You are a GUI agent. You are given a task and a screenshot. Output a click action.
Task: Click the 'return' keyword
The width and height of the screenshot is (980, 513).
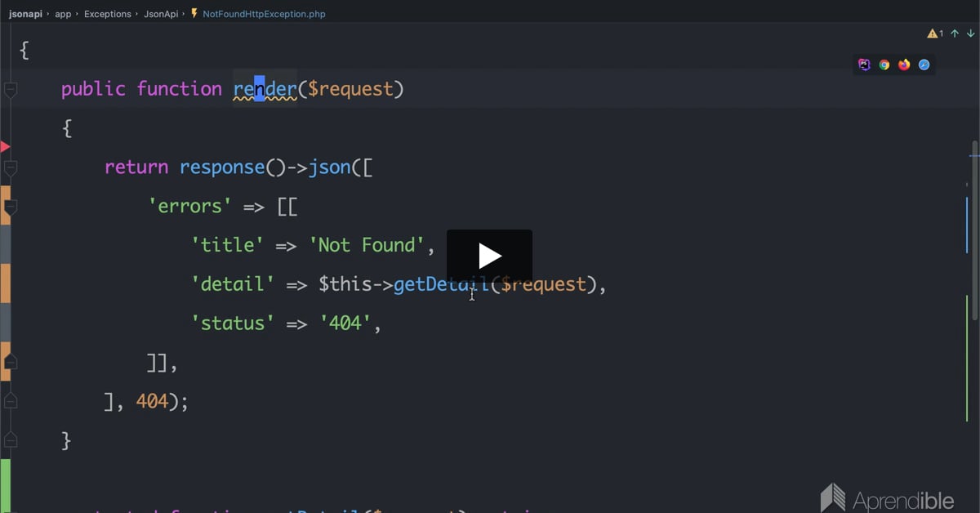(x=136, y=167)
